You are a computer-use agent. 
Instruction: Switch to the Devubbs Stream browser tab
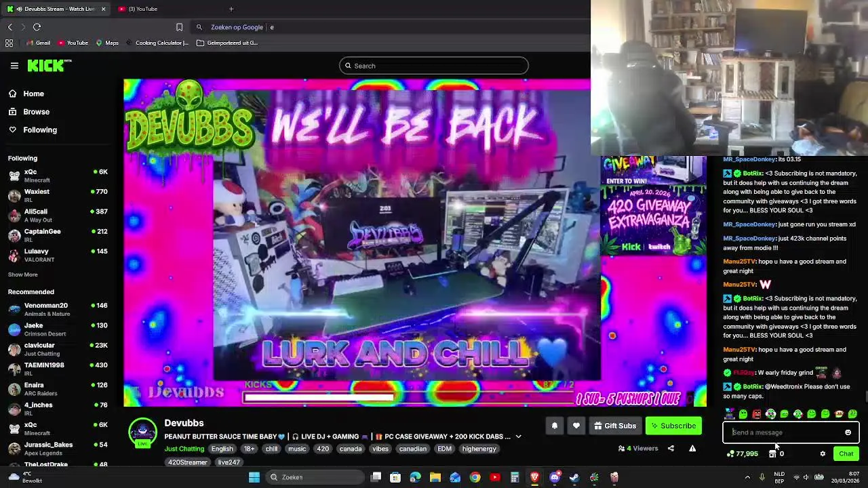[x=56, y=9]
